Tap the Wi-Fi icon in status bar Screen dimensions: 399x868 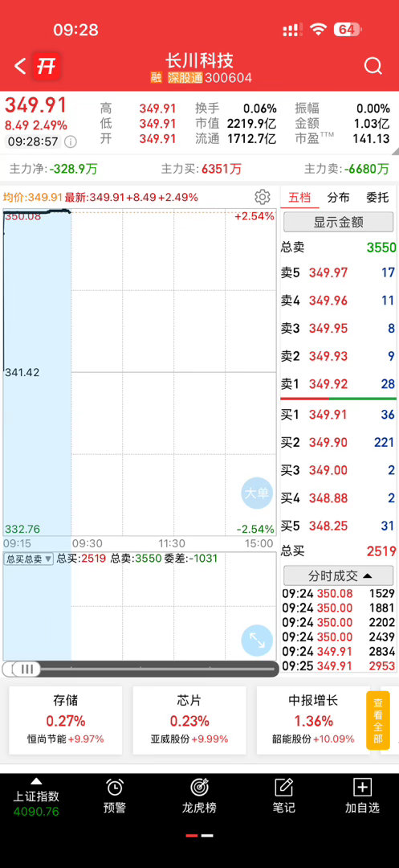pyautogui.click(x=318, y=30)
